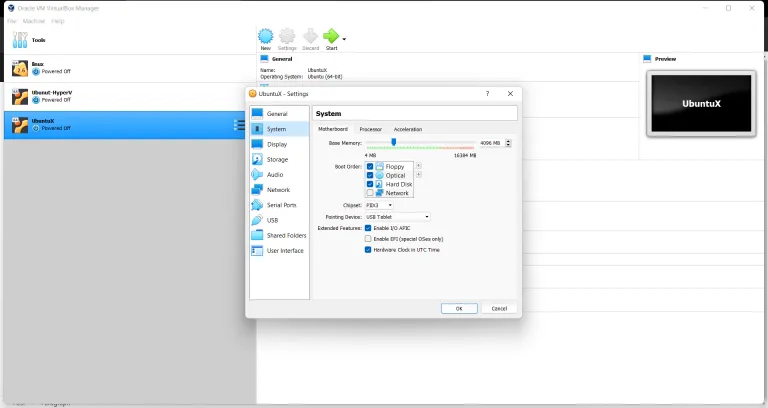Expand the Start button dropdown arrow
The image size is (768, 408).
(344, 39)
